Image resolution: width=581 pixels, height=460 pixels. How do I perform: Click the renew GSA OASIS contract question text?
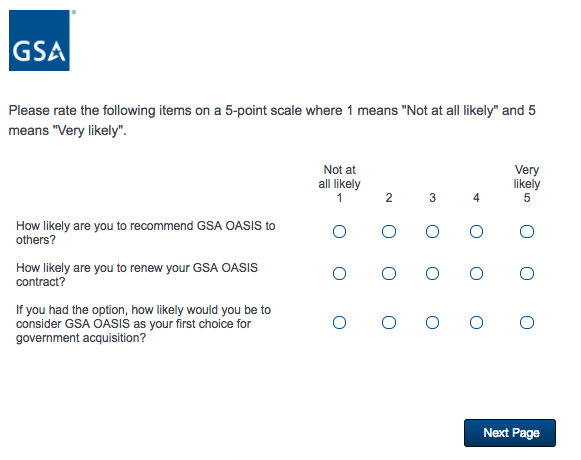pyautogui.click(x=137, y=275)
